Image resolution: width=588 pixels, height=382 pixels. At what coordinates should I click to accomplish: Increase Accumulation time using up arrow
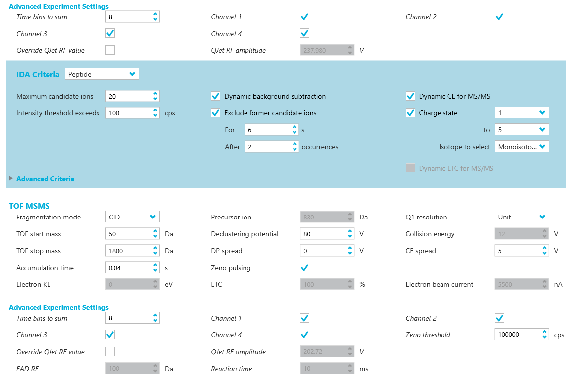coord(155,265)
